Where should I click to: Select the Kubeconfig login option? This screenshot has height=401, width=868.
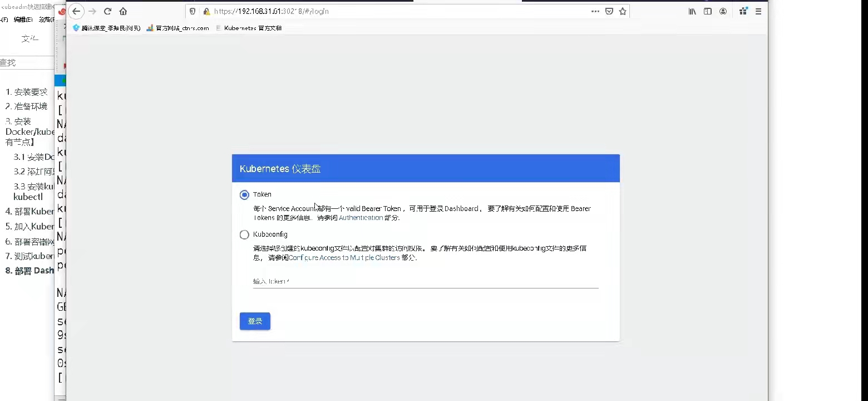(x=244, y=234)
